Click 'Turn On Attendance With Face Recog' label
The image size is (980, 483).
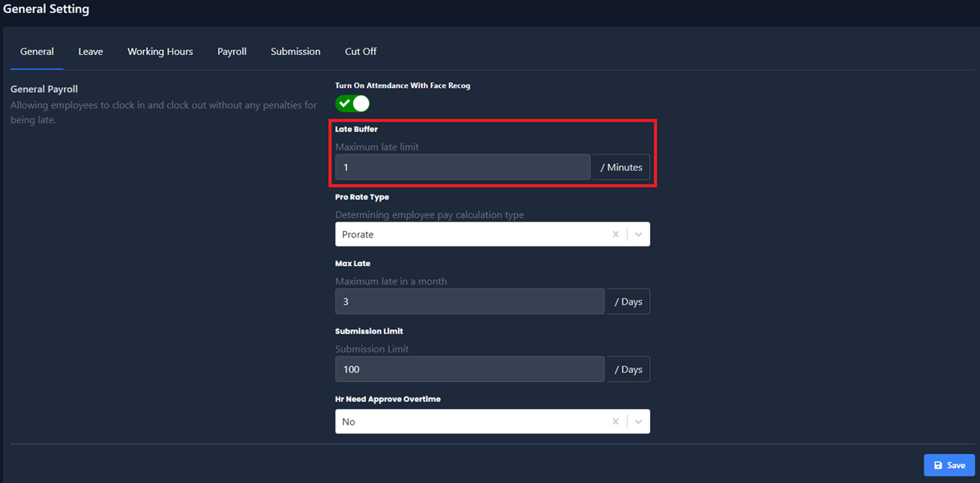pos(402,85)
